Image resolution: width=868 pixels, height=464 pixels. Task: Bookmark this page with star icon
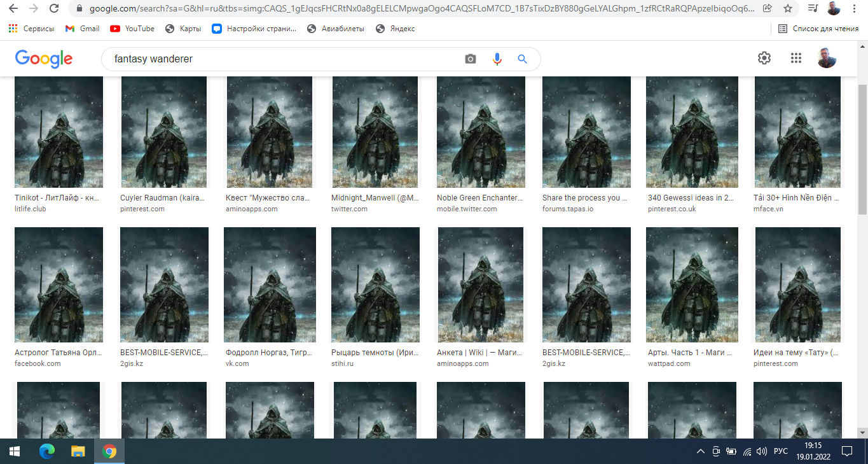(788, 9)
